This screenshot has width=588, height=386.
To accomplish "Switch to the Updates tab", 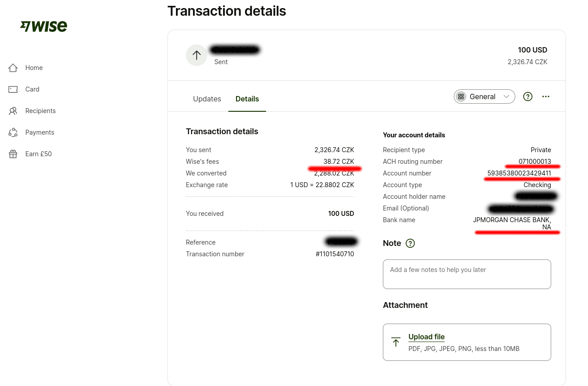I will click(207, 99).
